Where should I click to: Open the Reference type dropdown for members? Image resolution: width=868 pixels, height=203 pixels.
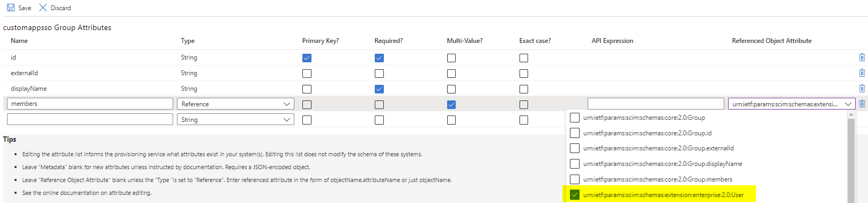pos(235,104)
